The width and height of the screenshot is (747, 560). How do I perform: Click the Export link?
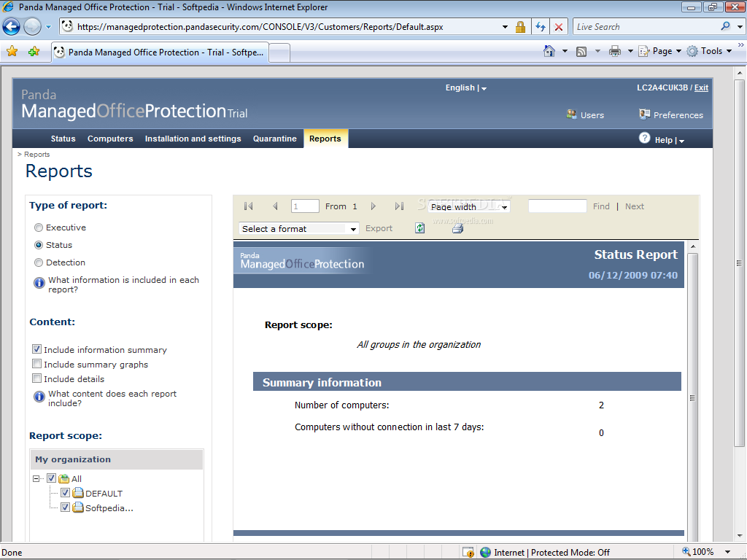click(x=379, y=228)
